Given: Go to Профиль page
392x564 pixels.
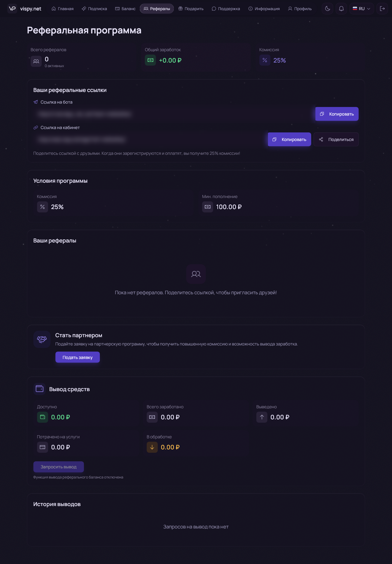Looking at the screenshot, I should pyautogui.click(x=300, y=9).
